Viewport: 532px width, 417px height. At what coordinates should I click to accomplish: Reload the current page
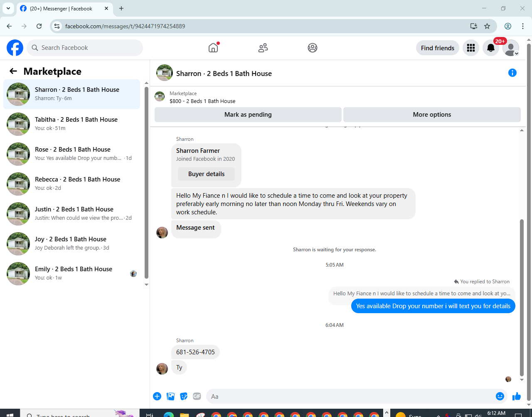(x=39, y=26)
